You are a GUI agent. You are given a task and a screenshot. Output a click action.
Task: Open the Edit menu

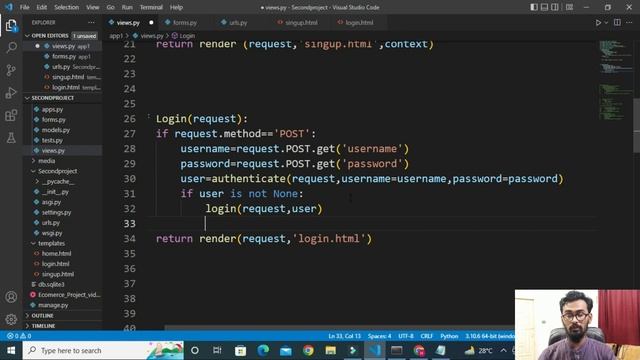click(42, 7)
